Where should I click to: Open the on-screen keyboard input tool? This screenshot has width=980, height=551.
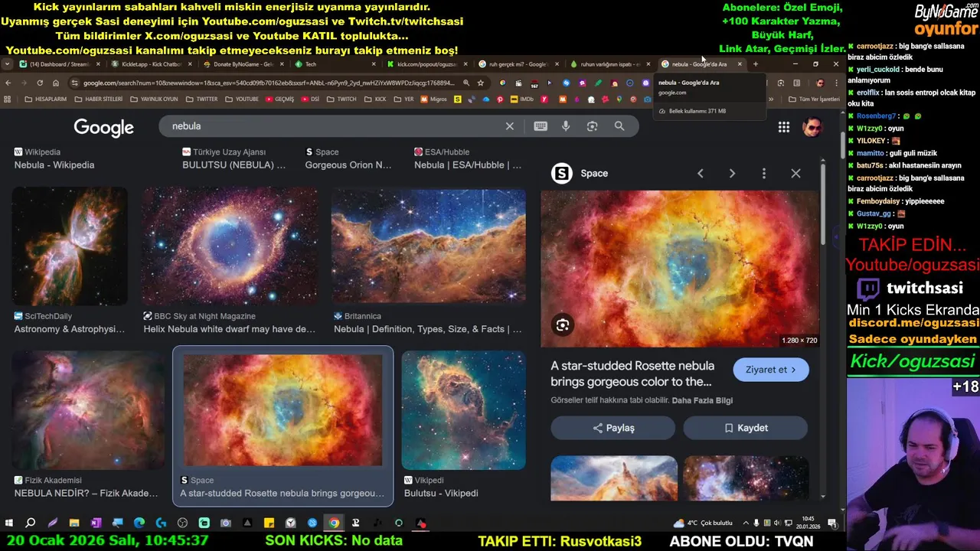point(541,126)
